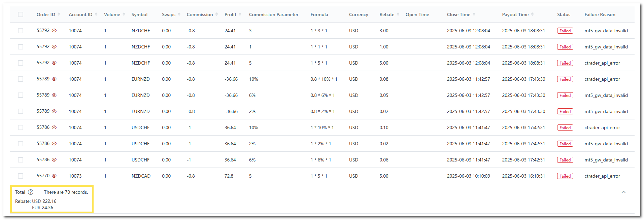Sort the table by Order ID
The width and height of the screenshot is (644, 220).
click(x=59, y=14)
